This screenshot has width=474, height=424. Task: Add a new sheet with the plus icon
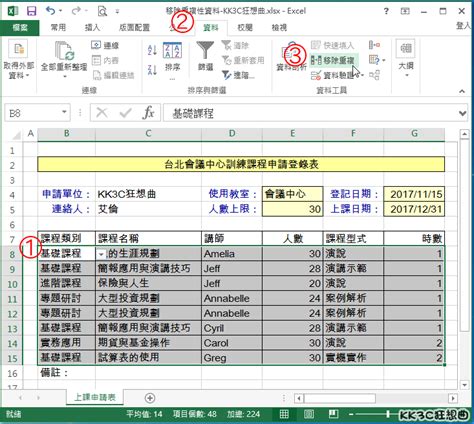click(x=150, y=398)
